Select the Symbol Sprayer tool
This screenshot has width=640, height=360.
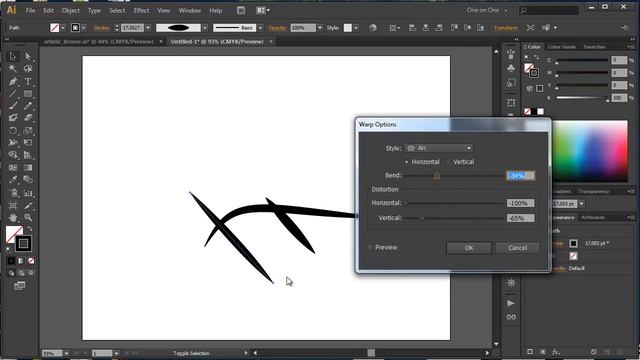click(13, 193)
